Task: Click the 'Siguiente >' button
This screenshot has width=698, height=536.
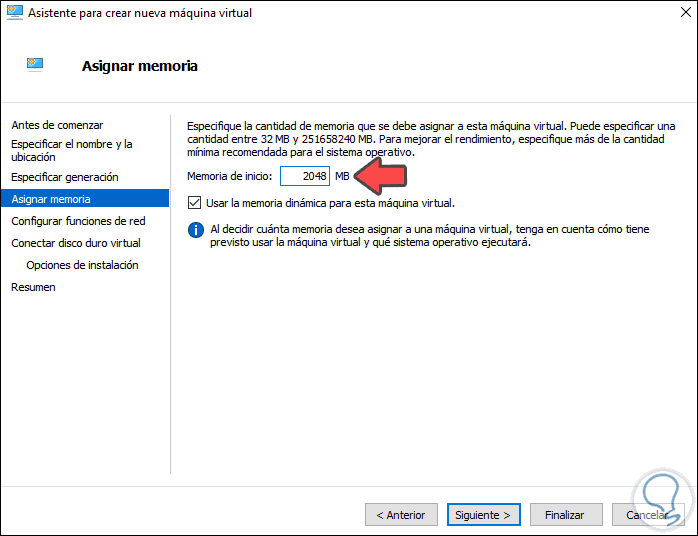Action: (x=483, y=515)
